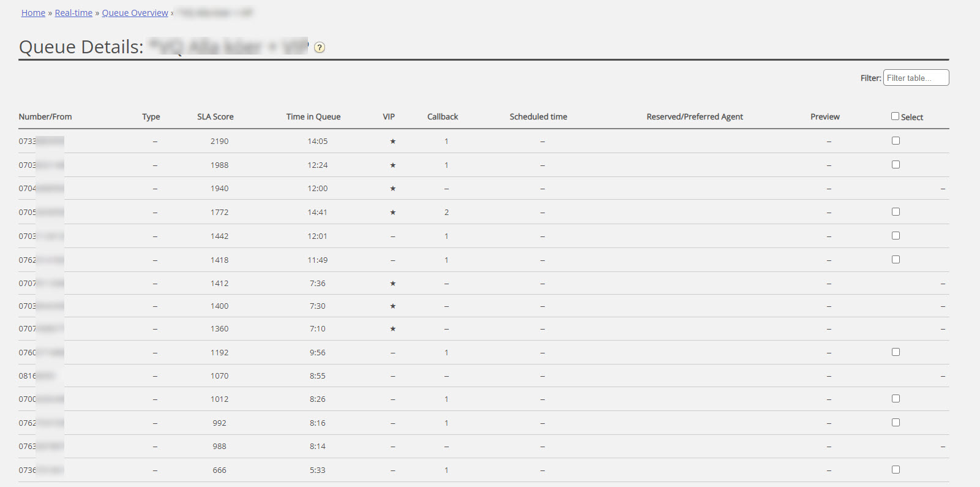Click VIP star in 1400 score row
Screen dimensions: 980x487
[393, 306]
